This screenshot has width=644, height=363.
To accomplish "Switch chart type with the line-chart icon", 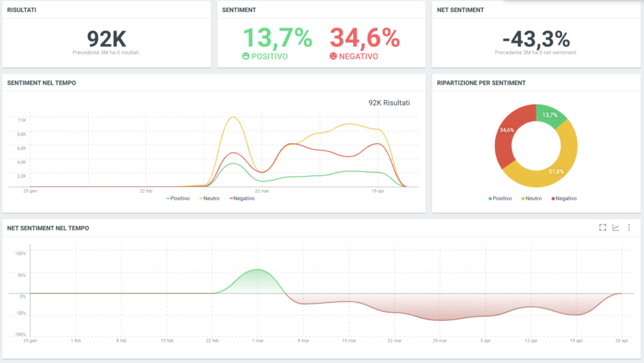I will point(616,228).
